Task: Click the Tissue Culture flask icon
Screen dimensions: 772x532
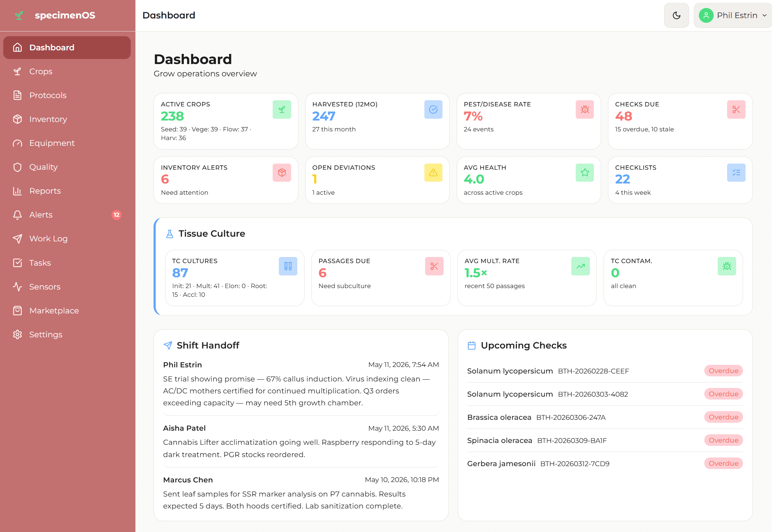Action: (x=169, y=234)
